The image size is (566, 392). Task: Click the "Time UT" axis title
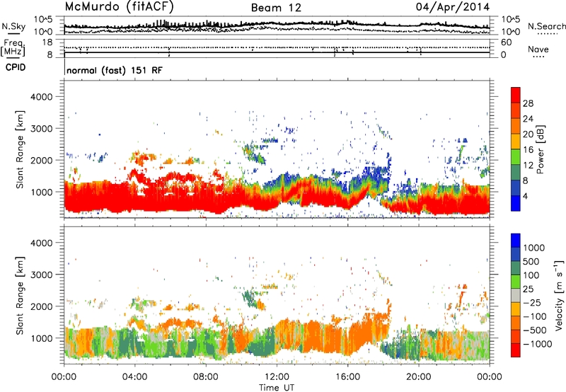[277, 388]
